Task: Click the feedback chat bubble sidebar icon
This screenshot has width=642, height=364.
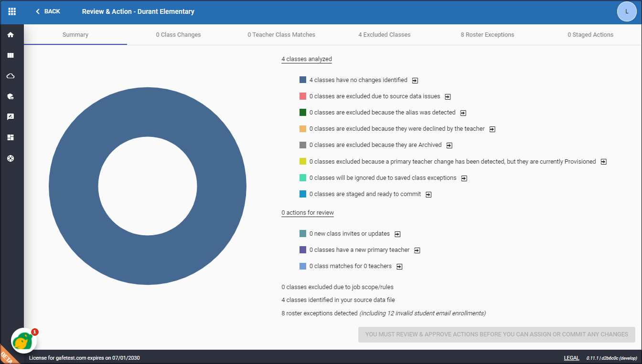Action: tap(11, 117)
